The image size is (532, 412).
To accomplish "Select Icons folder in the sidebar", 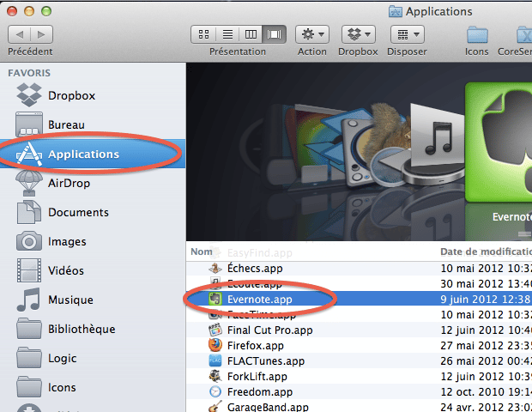I will click(93, 388).
